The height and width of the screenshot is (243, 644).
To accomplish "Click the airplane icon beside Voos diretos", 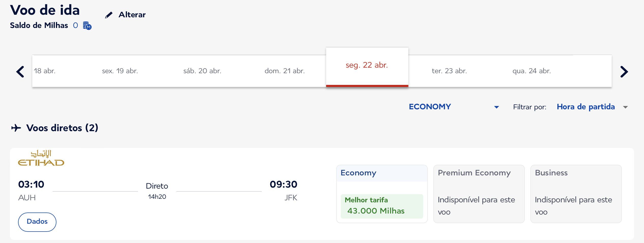I will pos(16,128).
